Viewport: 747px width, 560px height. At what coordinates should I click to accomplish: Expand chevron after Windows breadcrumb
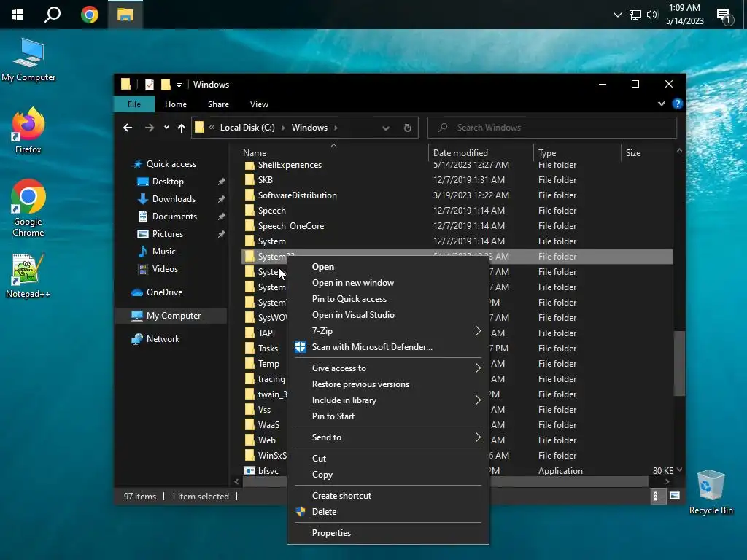click(336, 128)
